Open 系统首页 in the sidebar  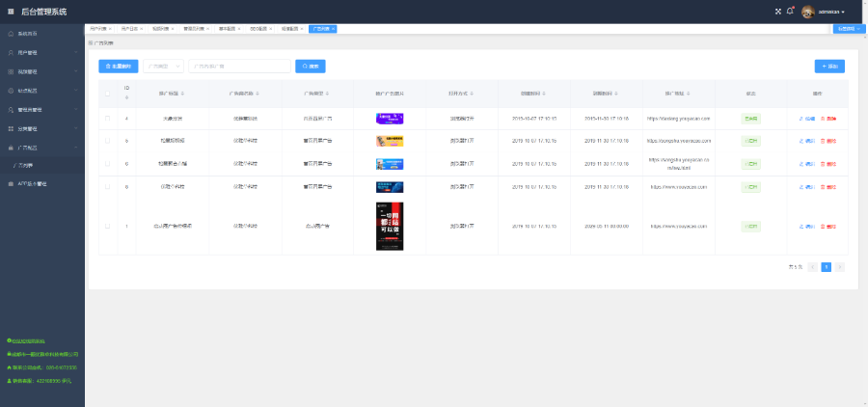click(42, 34)
